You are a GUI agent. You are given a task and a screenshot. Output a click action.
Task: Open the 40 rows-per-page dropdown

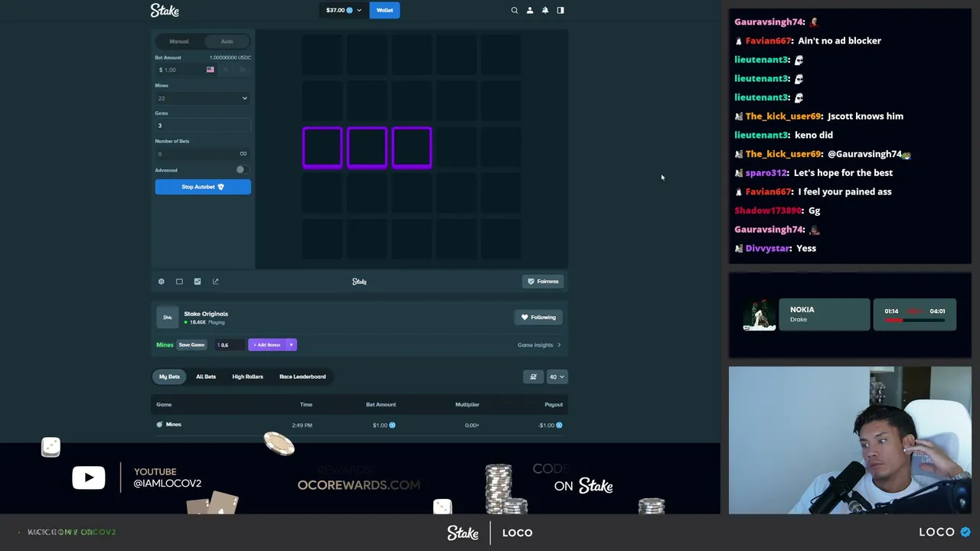[557, 377]
